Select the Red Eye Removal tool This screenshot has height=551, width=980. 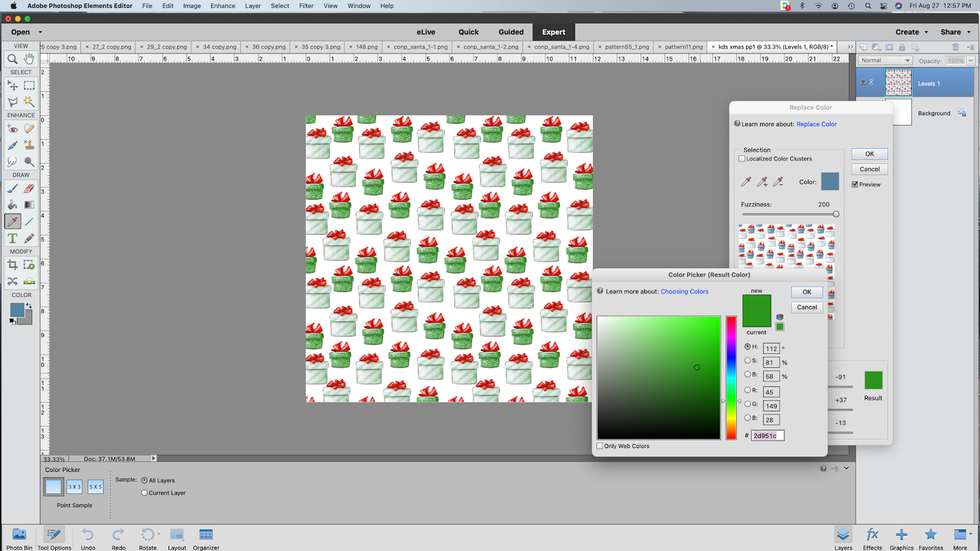(x=12, y=129)
